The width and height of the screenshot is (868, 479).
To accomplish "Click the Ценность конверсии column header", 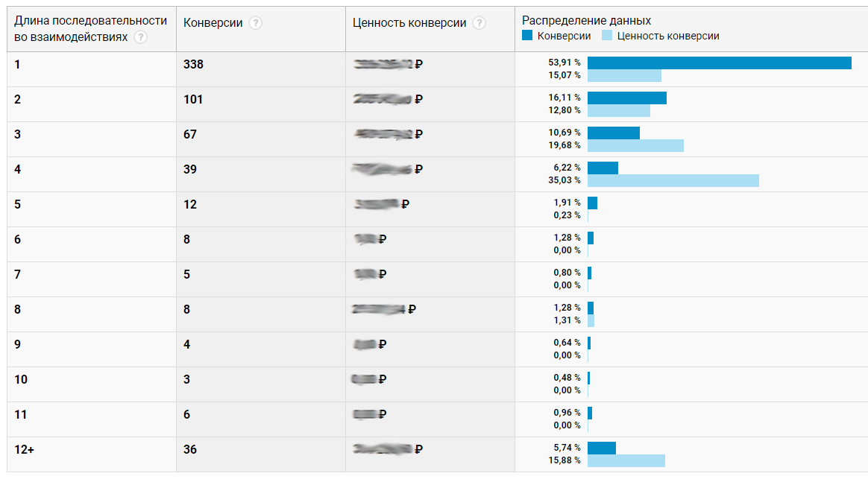I will tap(409, 23).
